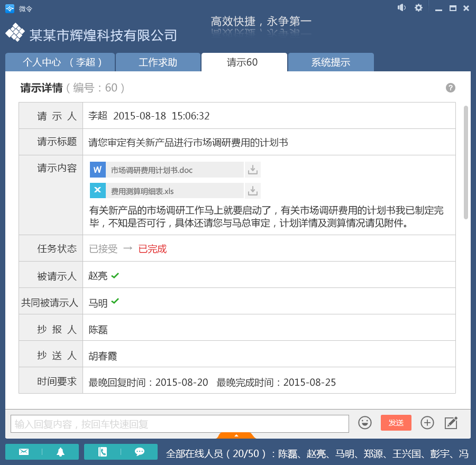This screenshot has width=476, height=465.
Task: Open the emoji picker in reply bar
Action: click(x=365, y=423)
